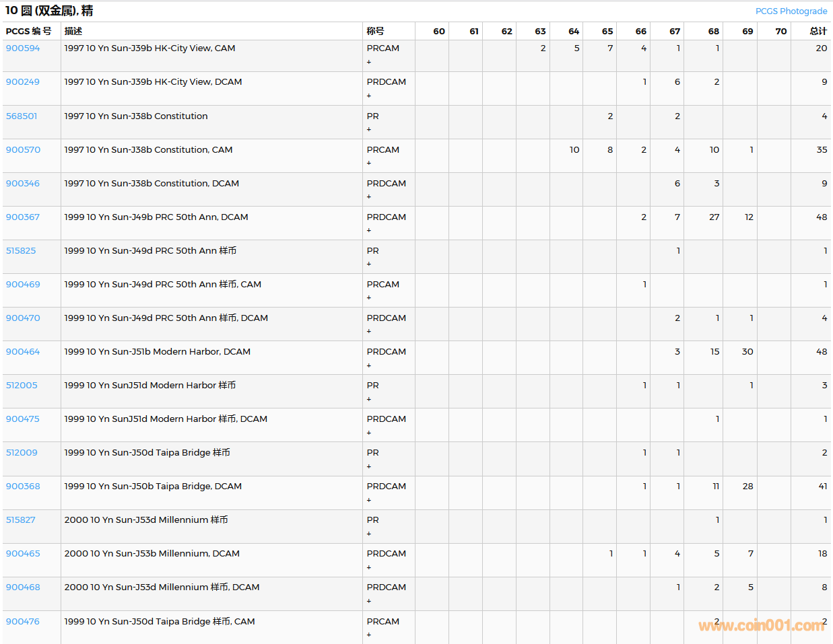Click the 900464 Modern Harbor link
This screenshot has width=833, height=644.
point(23,352)
